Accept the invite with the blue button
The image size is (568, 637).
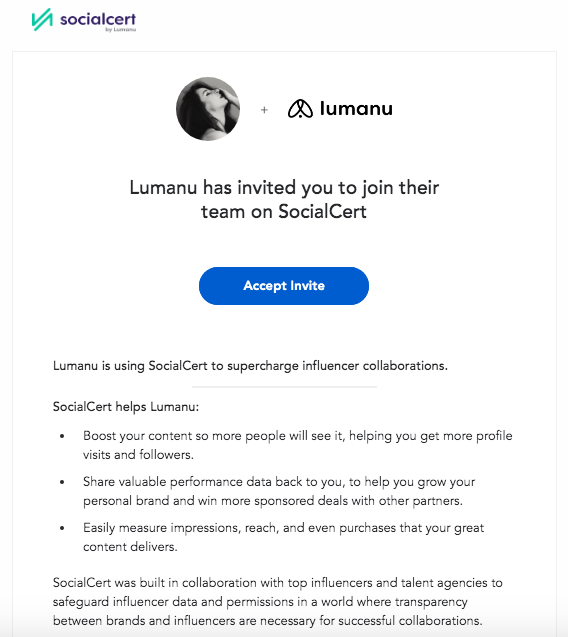coord(284,286)
